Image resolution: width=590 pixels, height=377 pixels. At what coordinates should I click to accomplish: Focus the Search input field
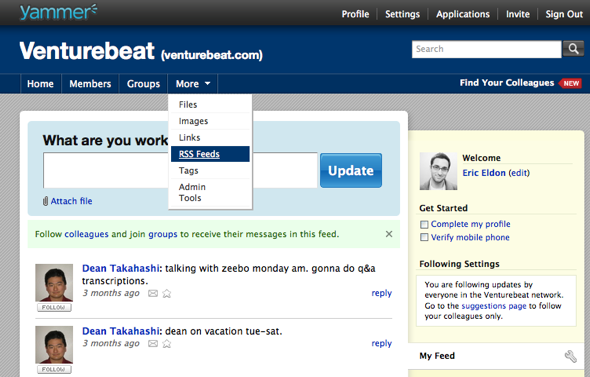[x=487, y=49]
